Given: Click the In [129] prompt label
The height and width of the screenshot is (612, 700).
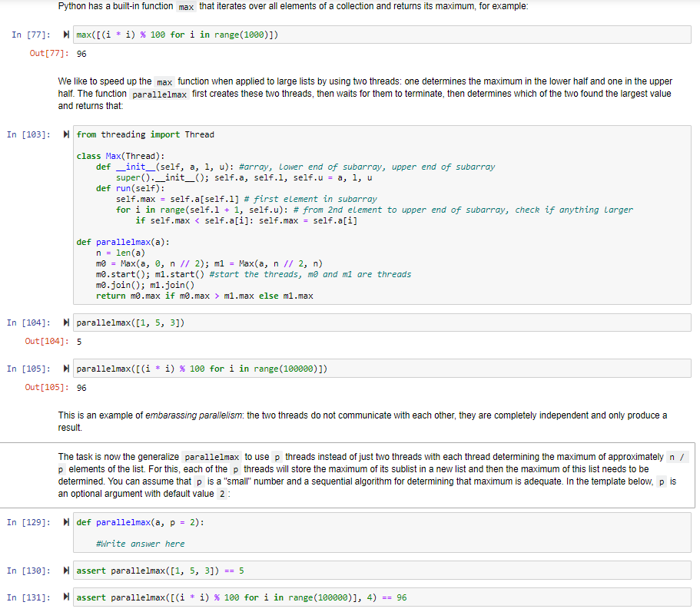Looking at the screenshot, I should [29, 521].
